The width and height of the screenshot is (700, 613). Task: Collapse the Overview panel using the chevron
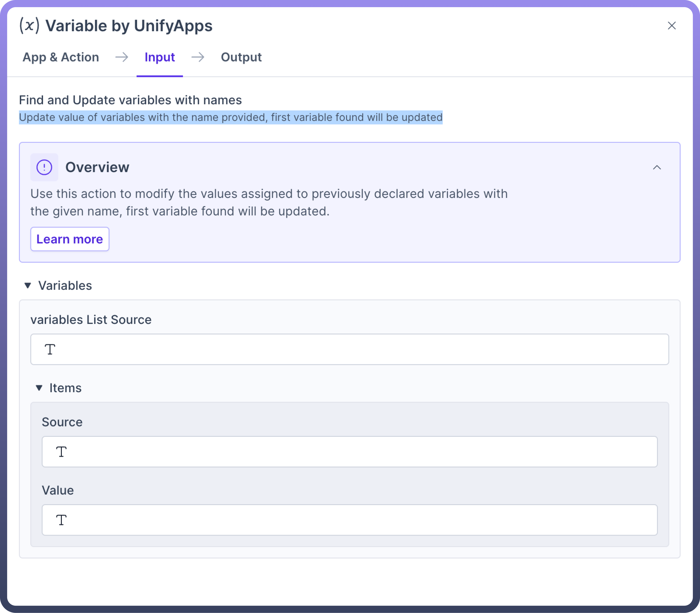coord(657,168)
